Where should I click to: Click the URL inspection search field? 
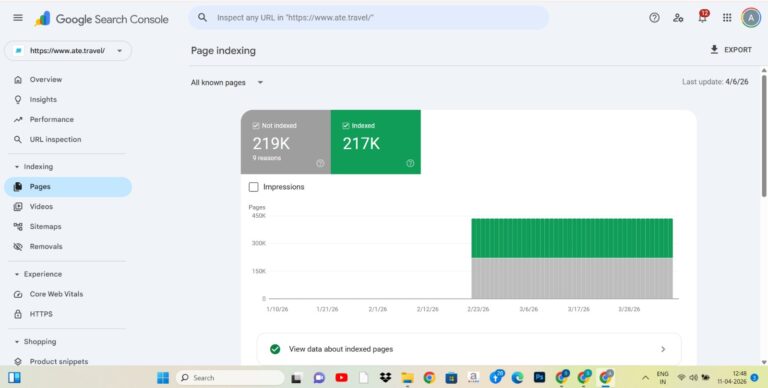(x=368, y=18)
